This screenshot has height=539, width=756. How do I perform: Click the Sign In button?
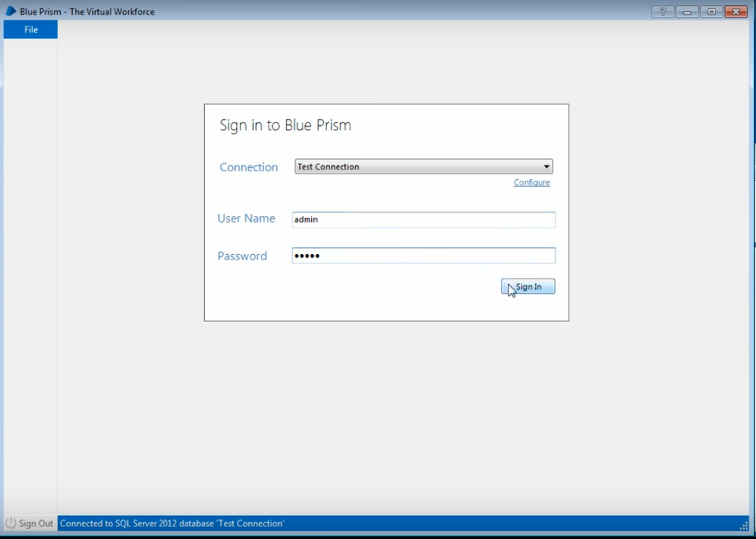528,286
